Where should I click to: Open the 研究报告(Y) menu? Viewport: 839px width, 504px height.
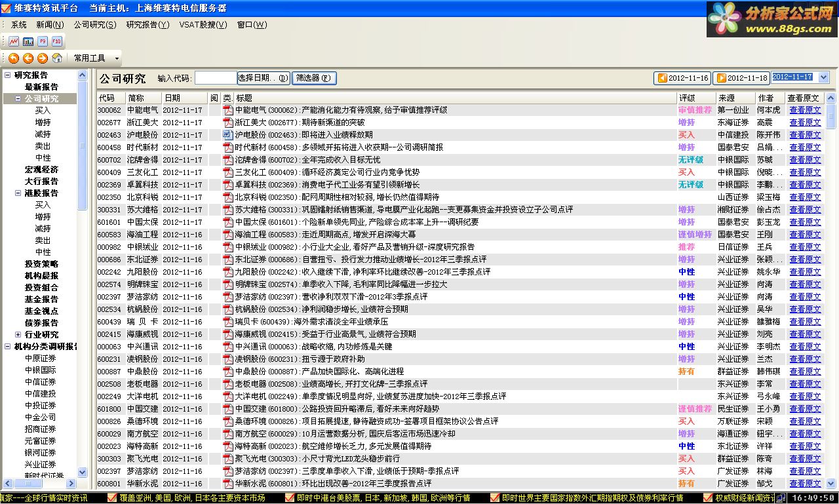[x=147, y=25]
